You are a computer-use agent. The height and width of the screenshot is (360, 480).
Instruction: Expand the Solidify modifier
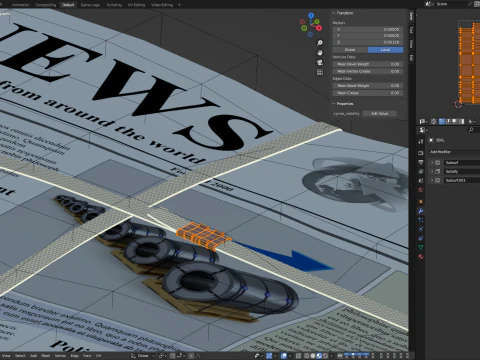point(432,171)
